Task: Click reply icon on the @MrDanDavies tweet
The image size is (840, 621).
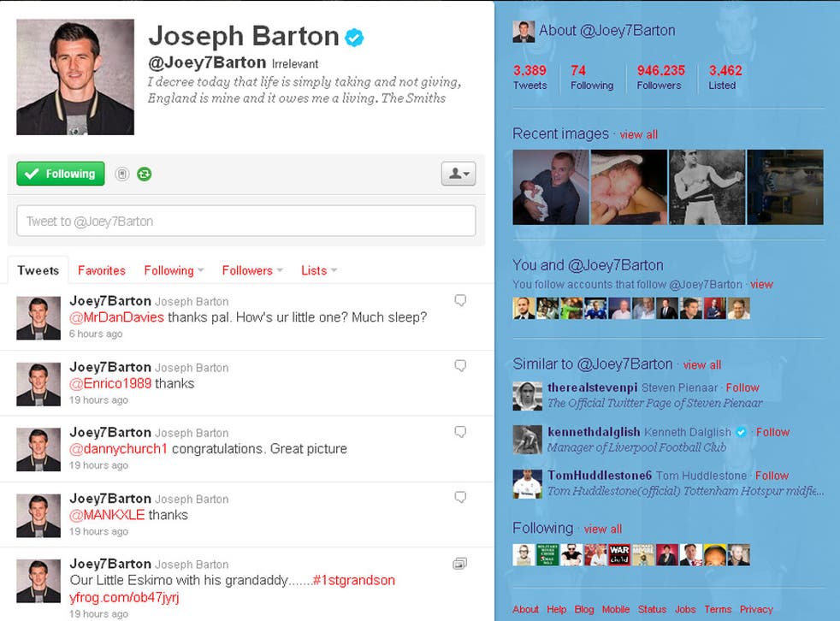Action: pyautogui.click(x=460, y=300)
